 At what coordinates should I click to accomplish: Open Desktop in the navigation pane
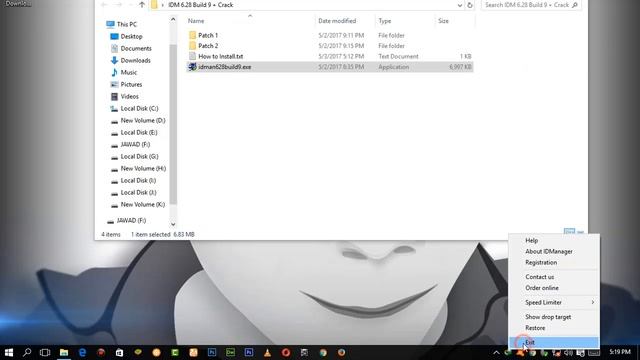click(131, 36)
